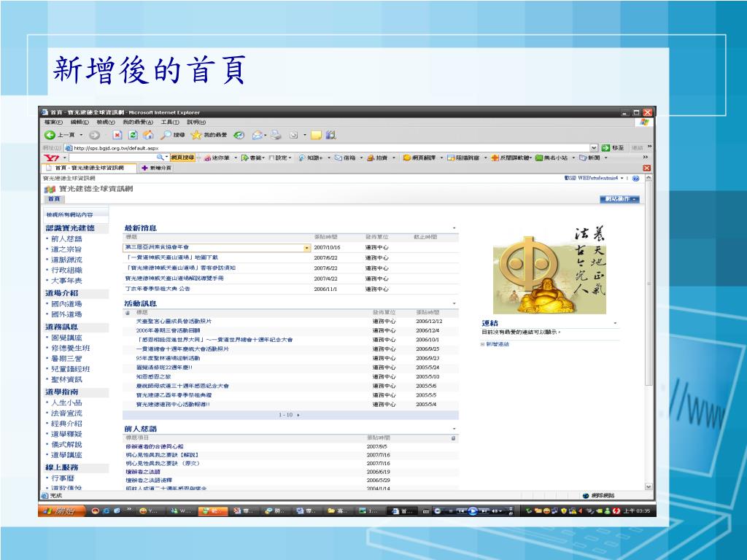Open the welcome user WEB\student menu
Image resolution: width=747 pixels, height=560 pixels.
[x=594, y=178]
